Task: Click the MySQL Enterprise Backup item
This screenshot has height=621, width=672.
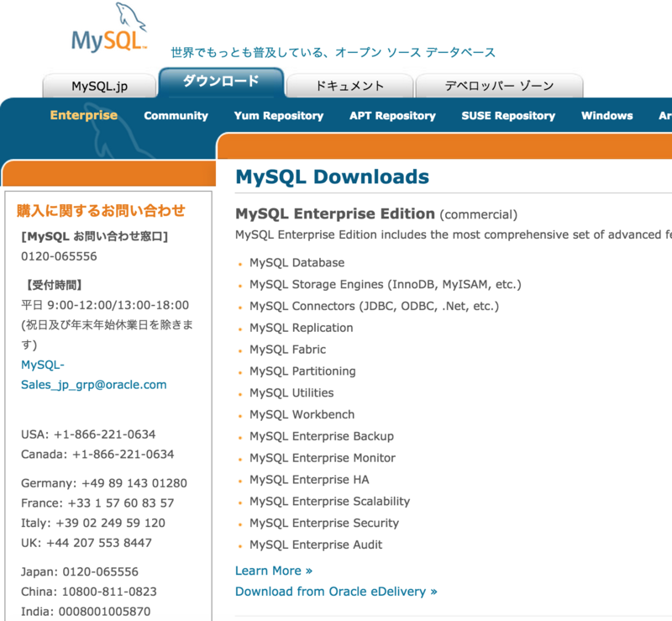Action: point(322,436)
